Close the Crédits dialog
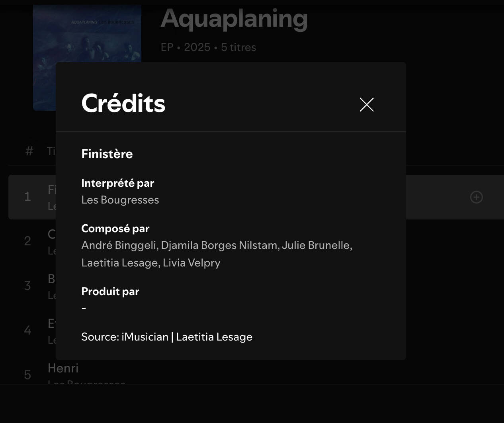The width and height of the screenshot is (504, 423). (x=367, y=105)
